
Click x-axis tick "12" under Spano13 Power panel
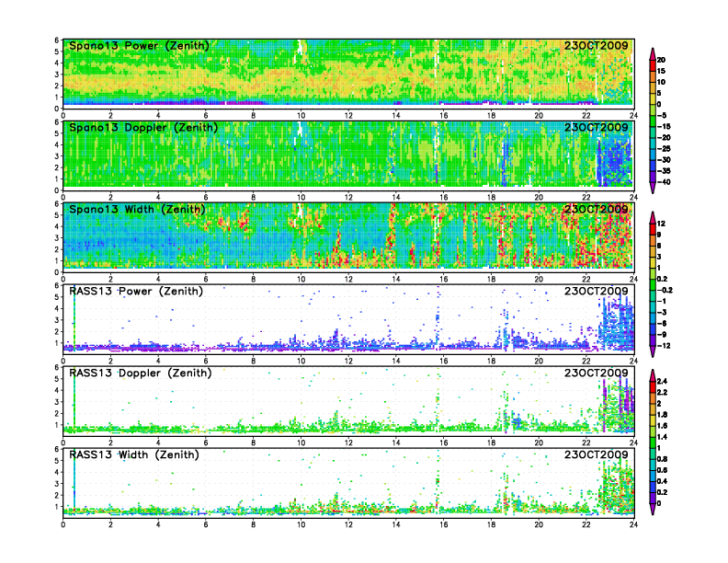coord(348,116)
